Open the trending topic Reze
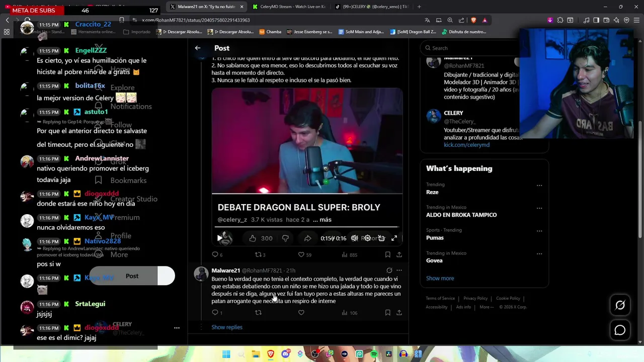 [x=432, y=192]
